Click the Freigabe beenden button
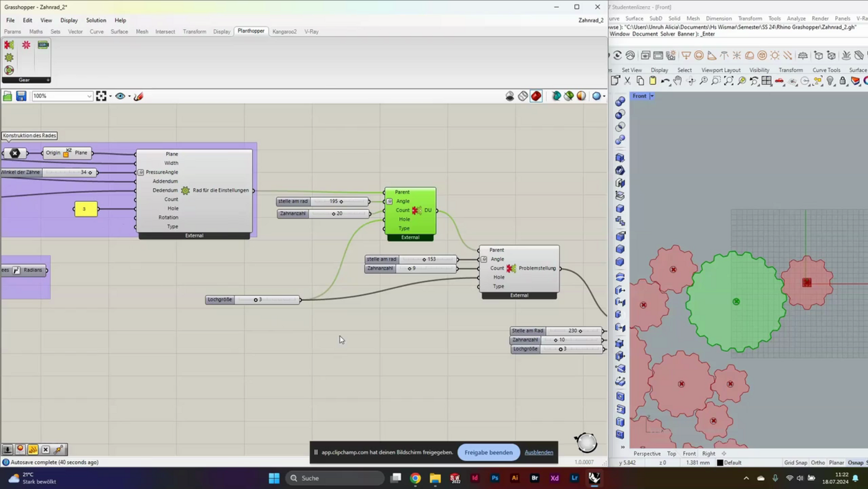The height and width of the screenshot is (489, 868). pyautogui.click(x=489, y=452)
